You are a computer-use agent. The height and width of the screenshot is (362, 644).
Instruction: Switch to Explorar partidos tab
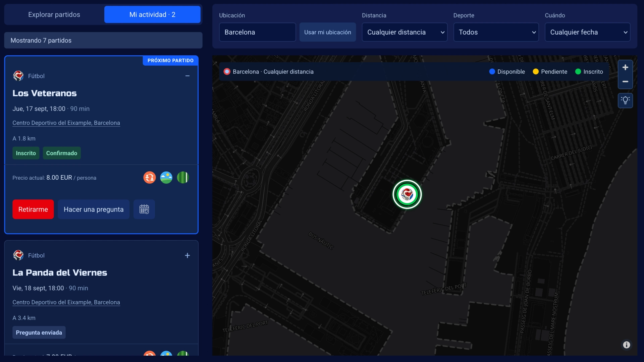pos(54,14)
